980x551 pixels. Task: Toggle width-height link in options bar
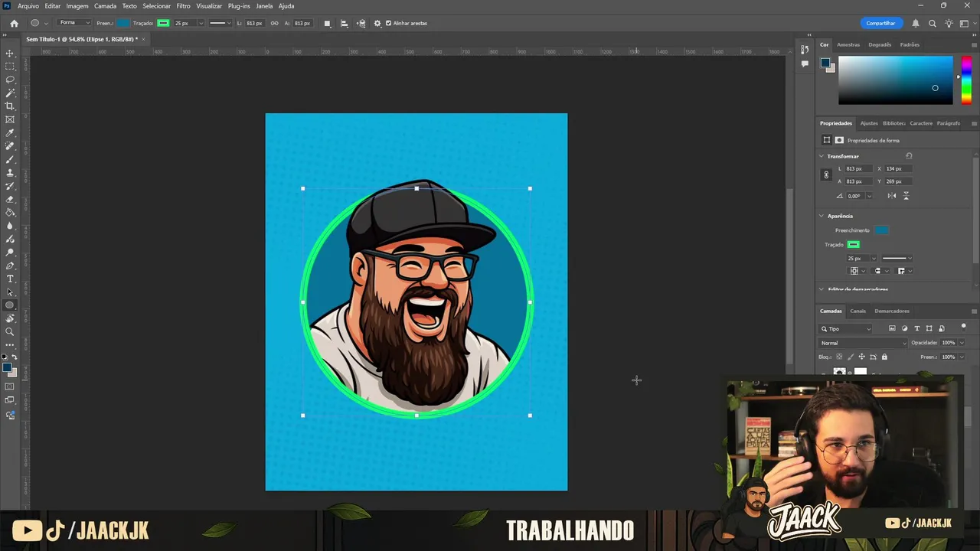(275, 23)
